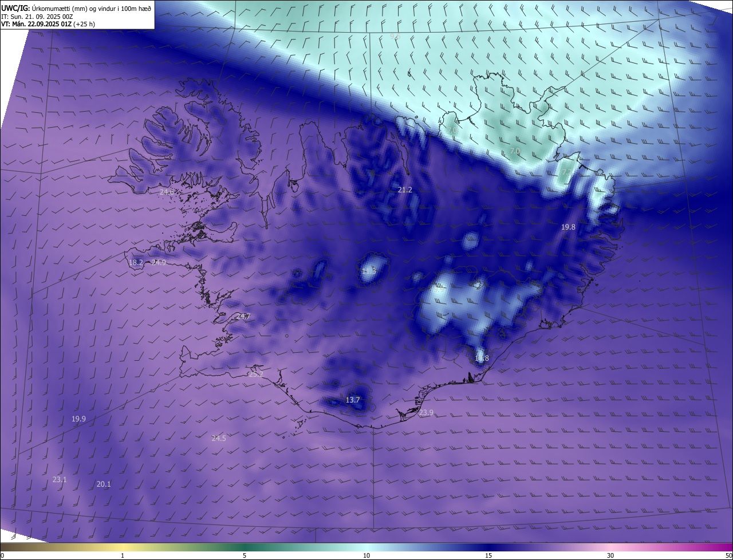Click the 0 tick on the color scale
Viewport: 733px width, 560px height.
(x=2, y=555)
